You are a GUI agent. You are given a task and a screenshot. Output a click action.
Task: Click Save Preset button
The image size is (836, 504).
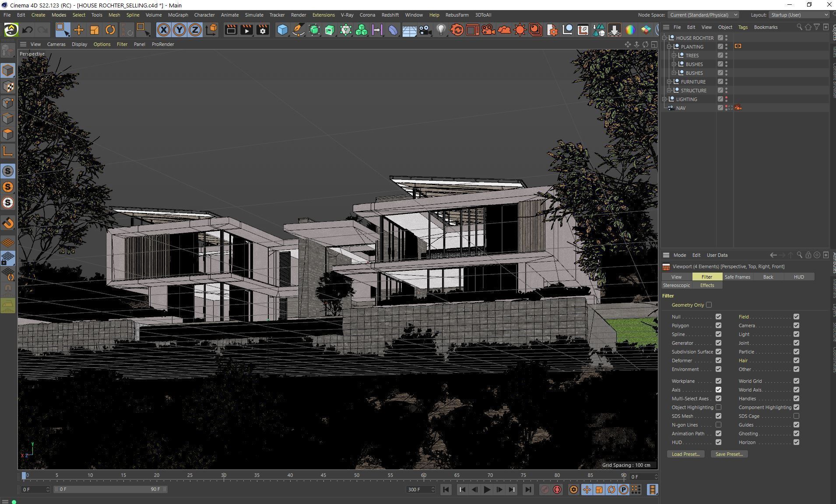point(729,454)
